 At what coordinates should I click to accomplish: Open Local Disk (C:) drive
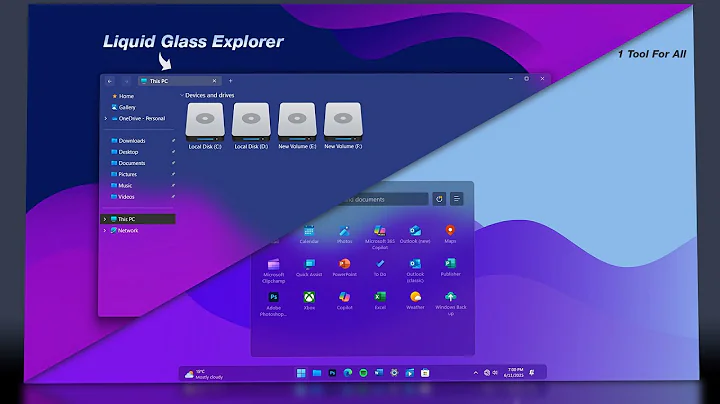[205, 126]
